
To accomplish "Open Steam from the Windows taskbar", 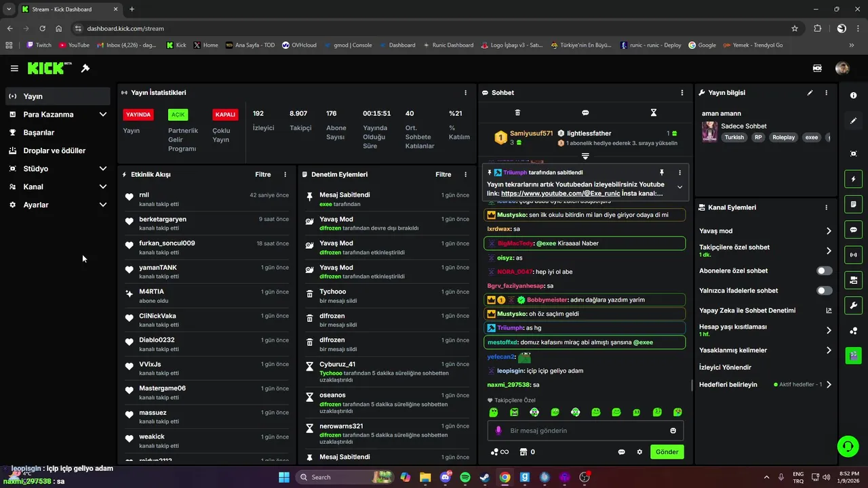I will point(485,477).
